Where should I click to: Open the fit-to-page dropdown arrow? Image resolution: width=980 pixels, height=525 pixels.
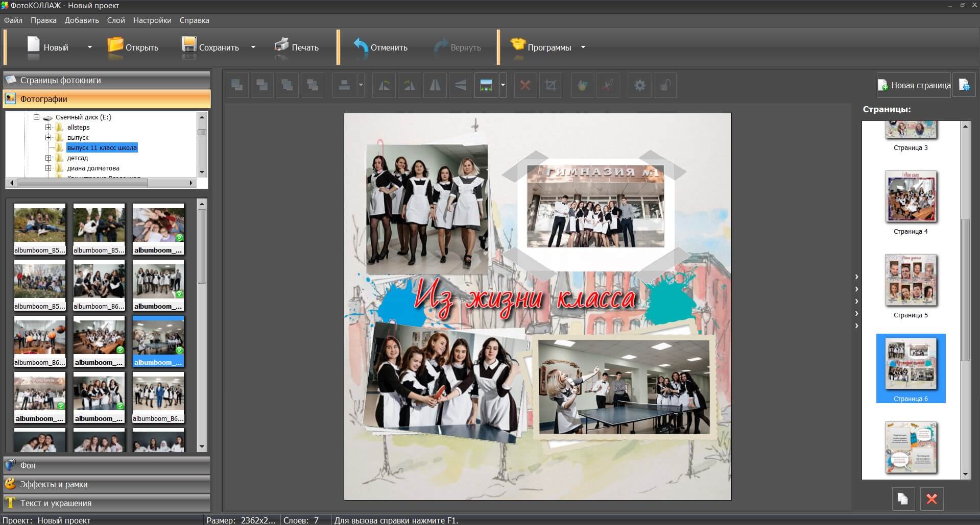[x=503, y=85]
